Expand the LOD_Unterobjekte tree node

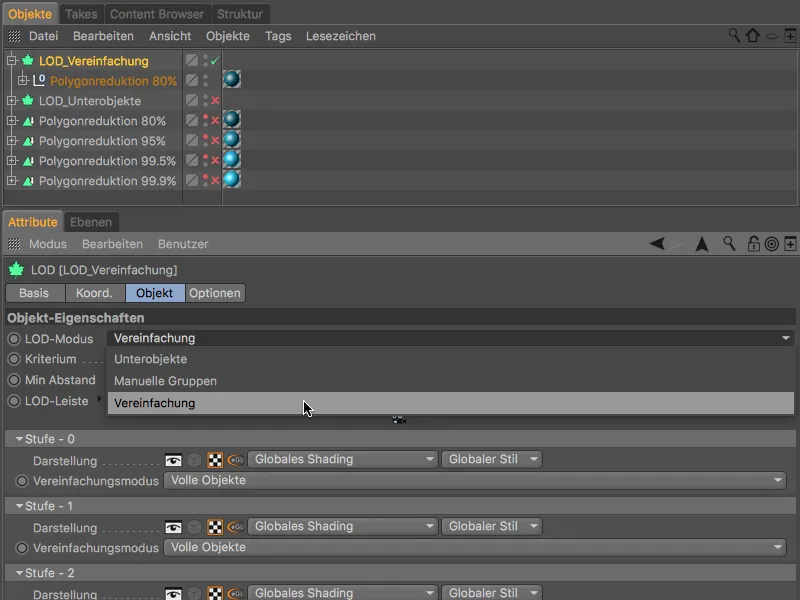pyautogui.click(x=11, y=101)
